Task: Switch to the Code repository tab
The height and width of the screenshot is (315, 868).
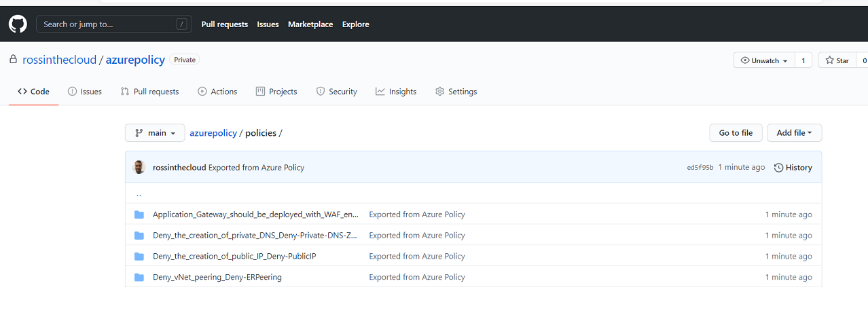Action: click(x=33, y=92)
